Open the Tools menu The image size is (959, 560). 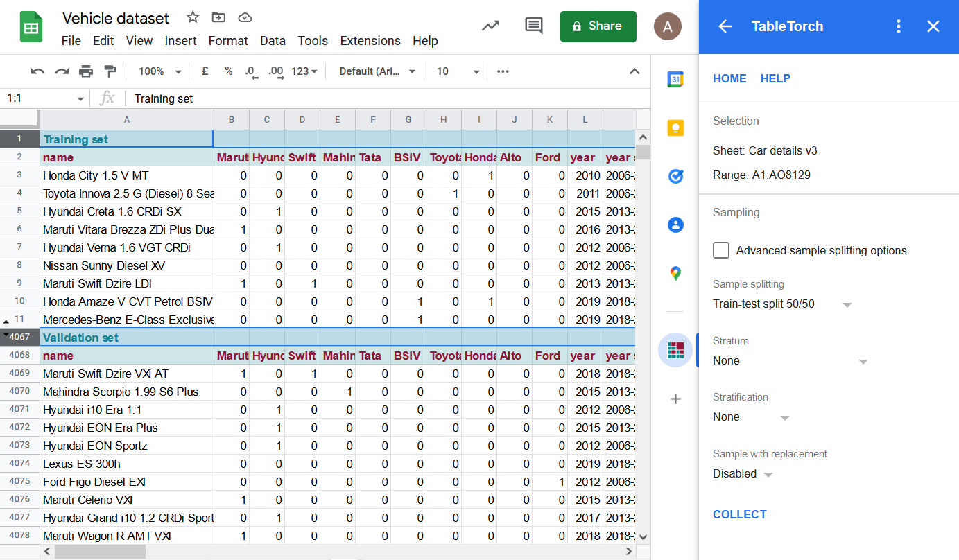tap(313, 41)
